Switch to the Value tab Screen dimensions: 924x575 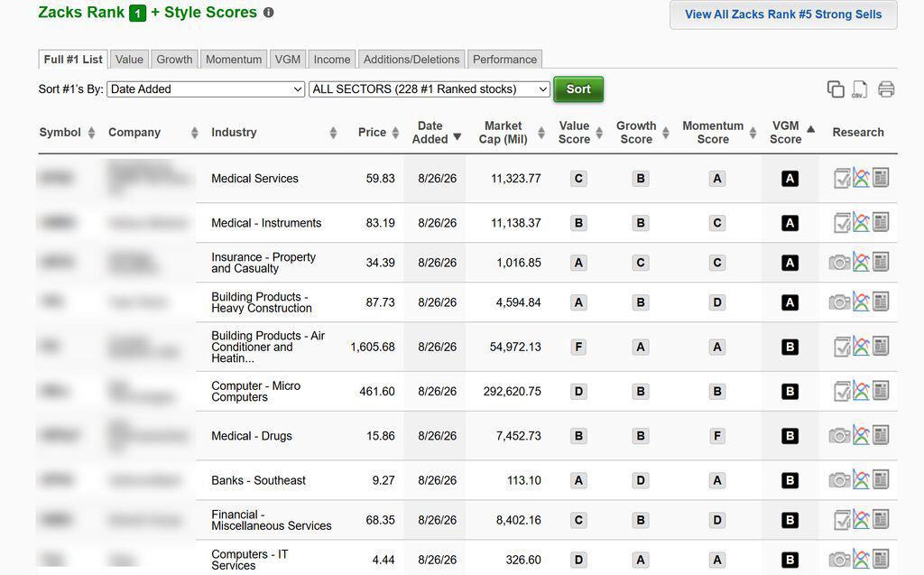pyautogui.click(x=129, y=59)
